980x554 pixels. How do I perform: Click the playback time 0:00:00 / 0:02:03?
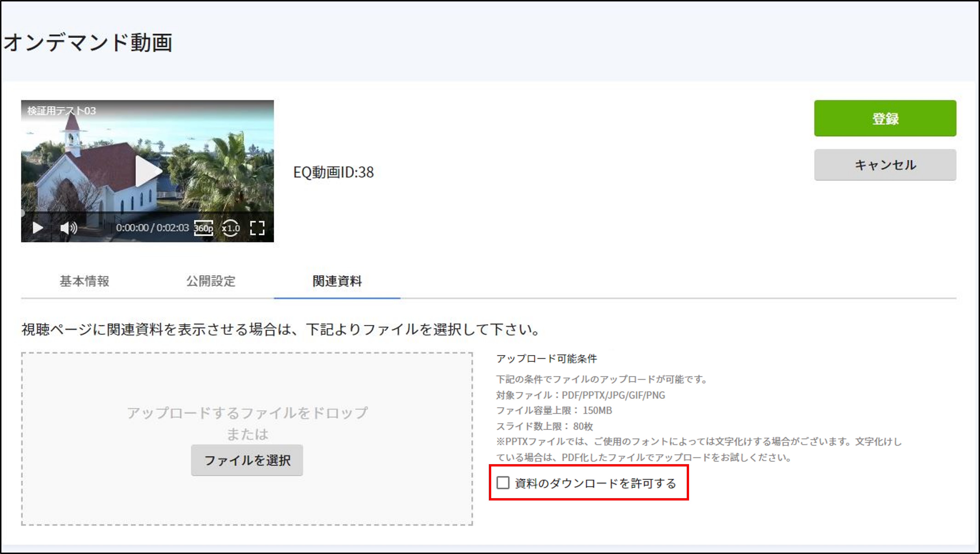coord(152,228)
